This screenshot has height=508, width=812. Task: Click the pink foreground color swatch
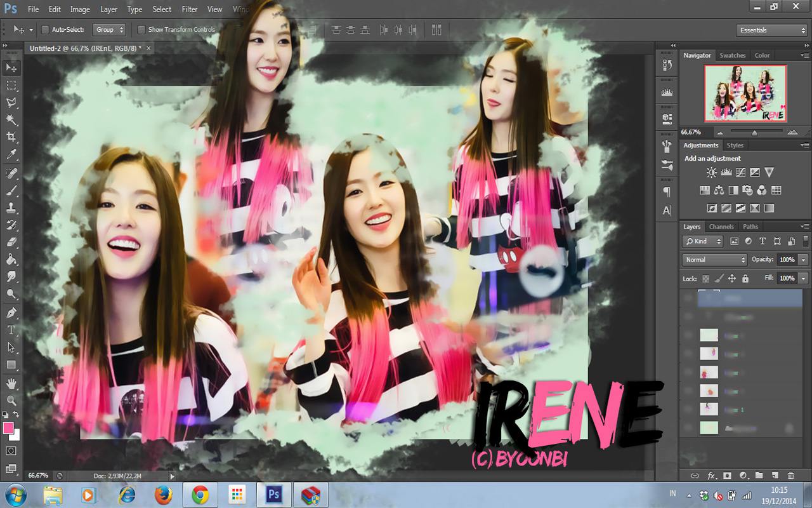tap(8, 428)
